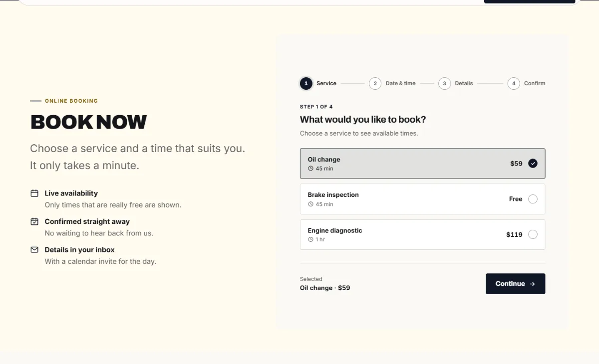Click the 'Live availability' text
Image resolution: width=599 pixels, height=364 pixels.
click(x=71, y=193)
